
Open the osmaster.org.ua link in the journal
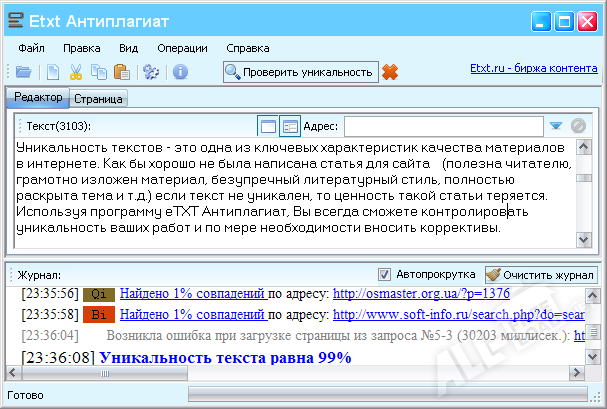421,293
